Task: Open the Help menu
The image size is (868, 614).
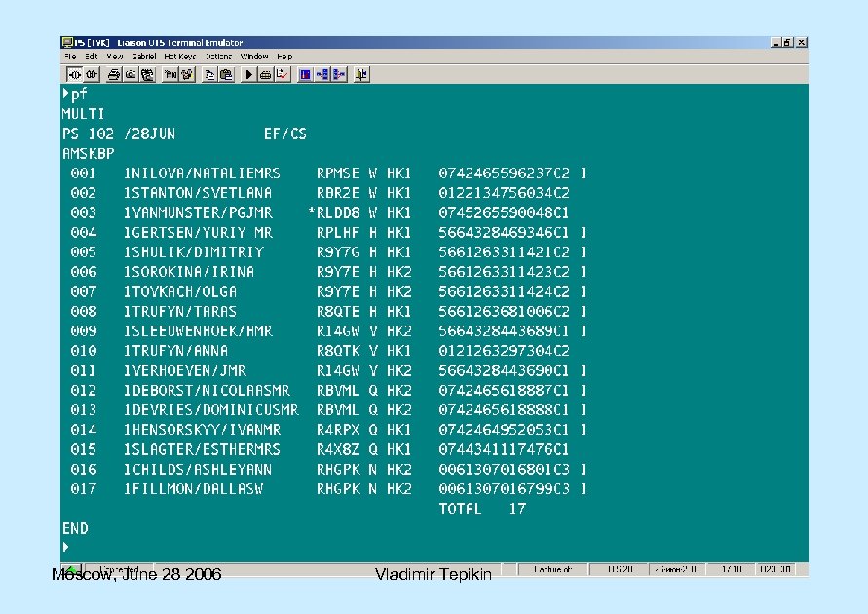Action: [x=284, y=57]
